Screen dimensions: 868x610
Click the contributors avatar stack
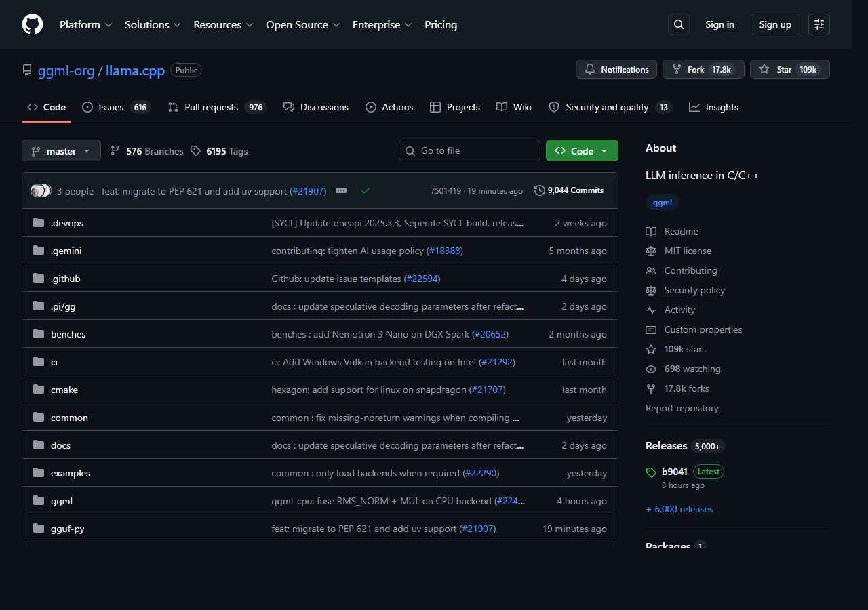coord(41,191)
